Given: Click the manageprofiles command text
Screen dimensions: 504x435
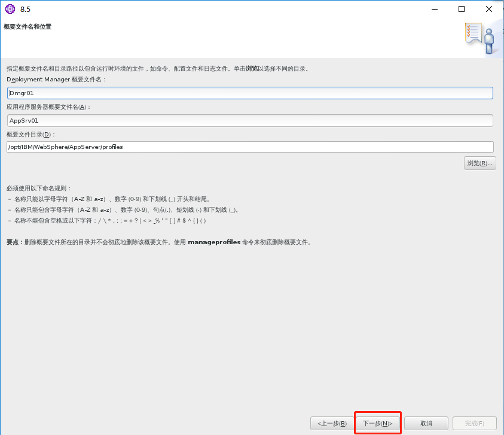Looking at the screenshot, I should (214, 242).
